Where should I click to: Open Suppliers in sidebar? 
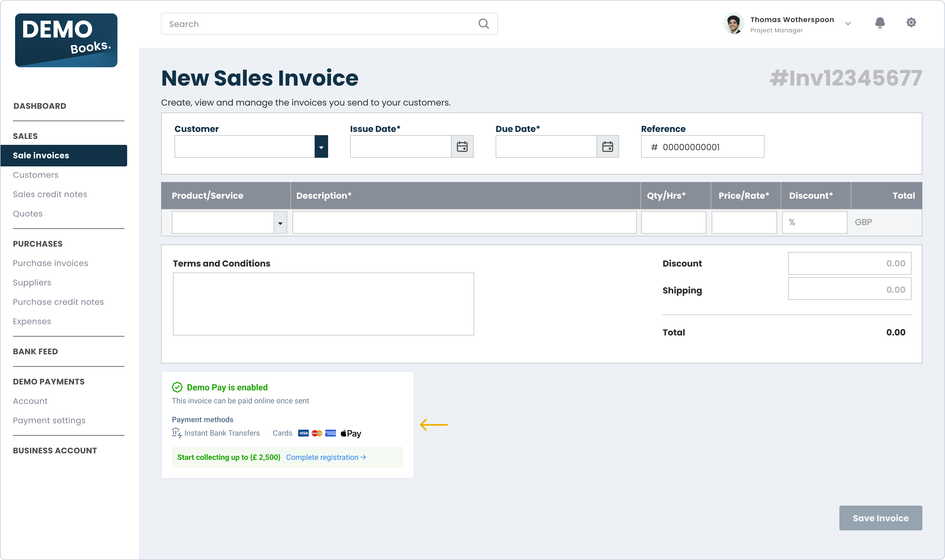pos(32,283)
